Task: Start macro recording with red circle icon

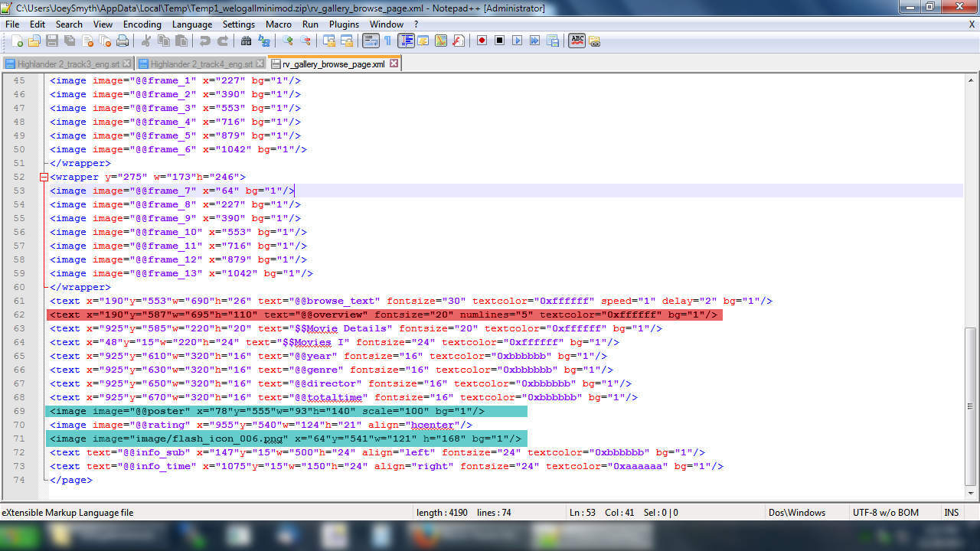Action: click(482, 41)
